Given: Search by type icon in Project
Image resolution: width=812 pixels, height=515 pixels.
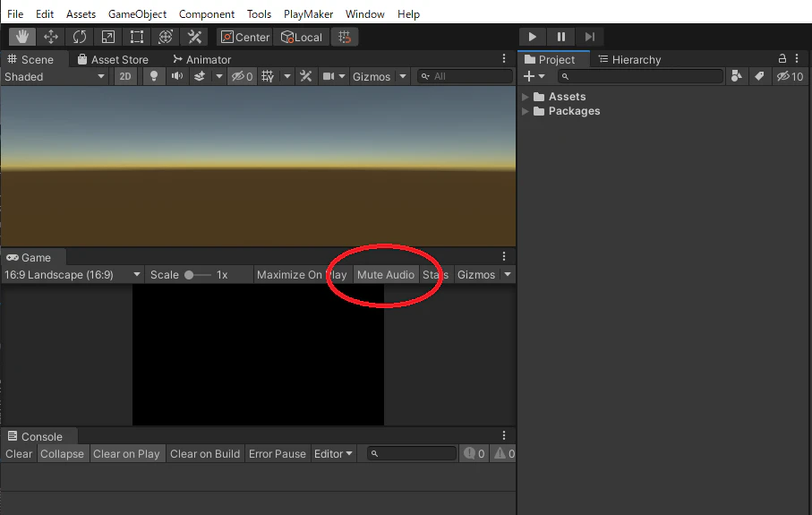Looking at the screenshot, I should [737, 77].
